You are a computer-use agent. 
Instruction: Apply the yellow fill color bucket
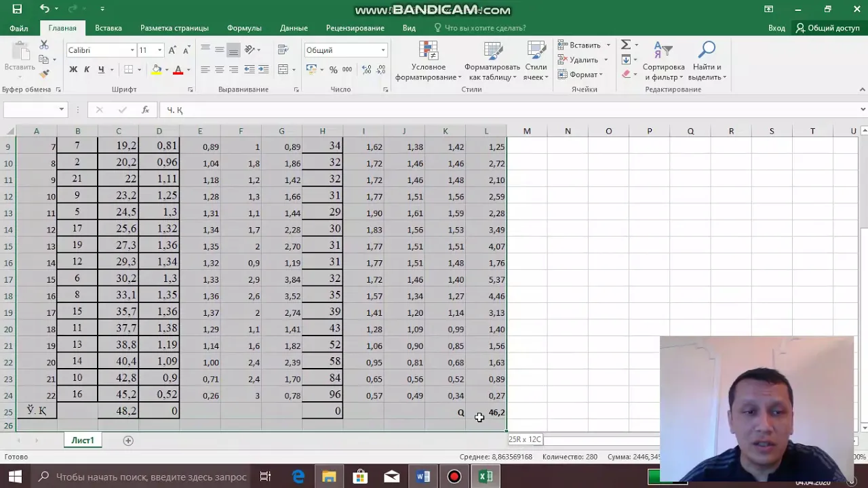pos(157,70)
